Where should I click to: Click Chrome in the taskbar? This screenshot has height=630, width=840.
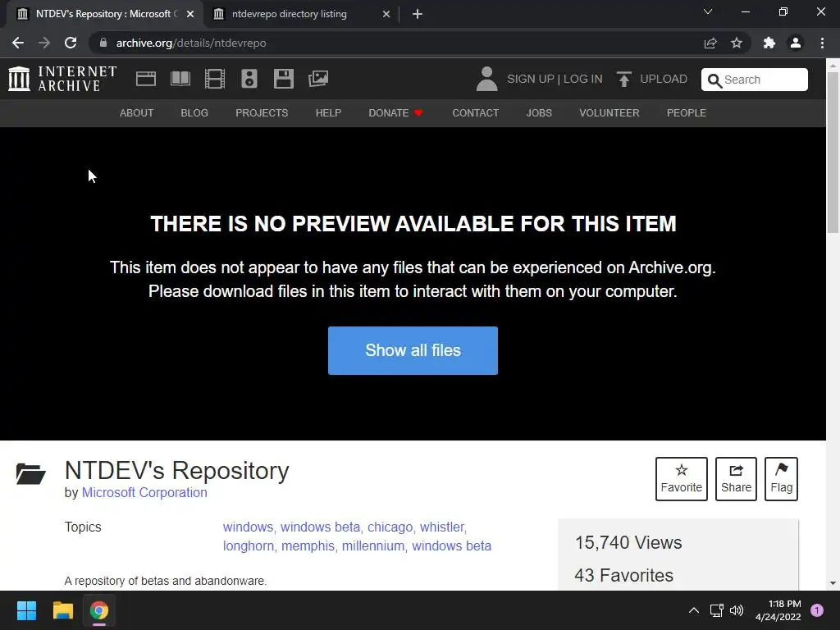coord(99,610)
